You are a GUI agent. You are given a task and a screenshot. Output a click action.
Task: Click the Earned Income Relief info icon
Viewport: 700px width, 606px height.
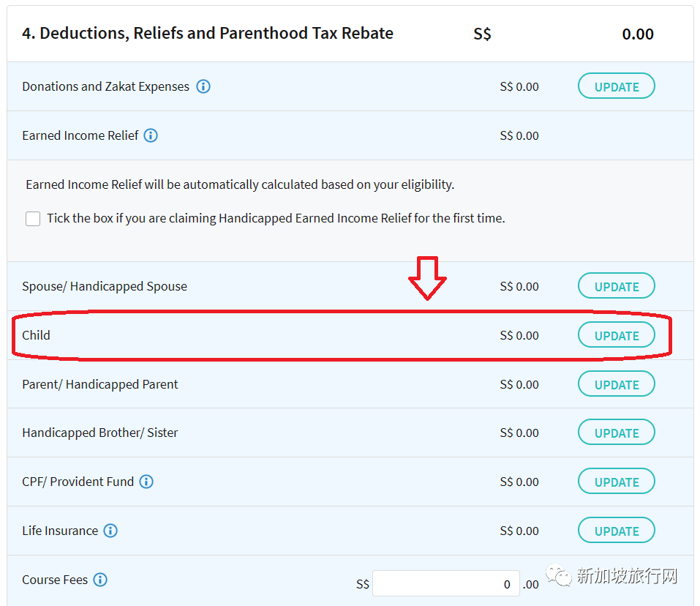click(x=151, y=135)
